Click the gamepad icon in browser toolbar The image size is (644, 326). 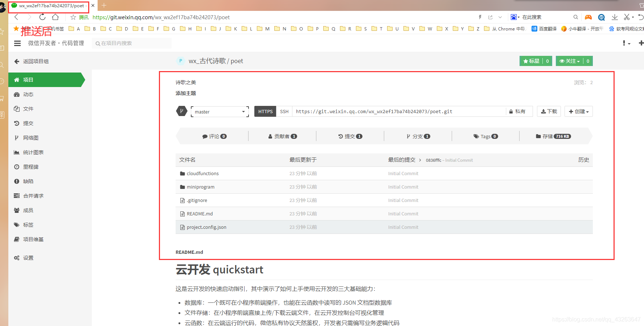[588, 17]
